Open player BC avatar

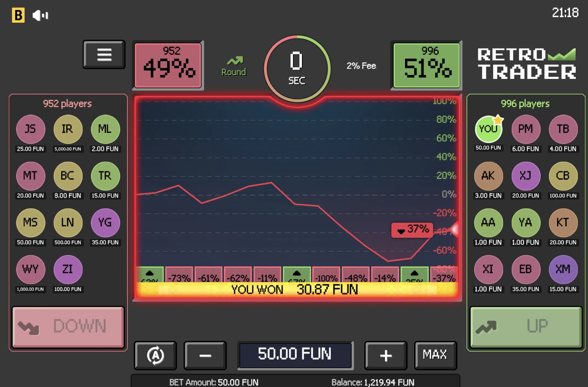tap(68, 176)
